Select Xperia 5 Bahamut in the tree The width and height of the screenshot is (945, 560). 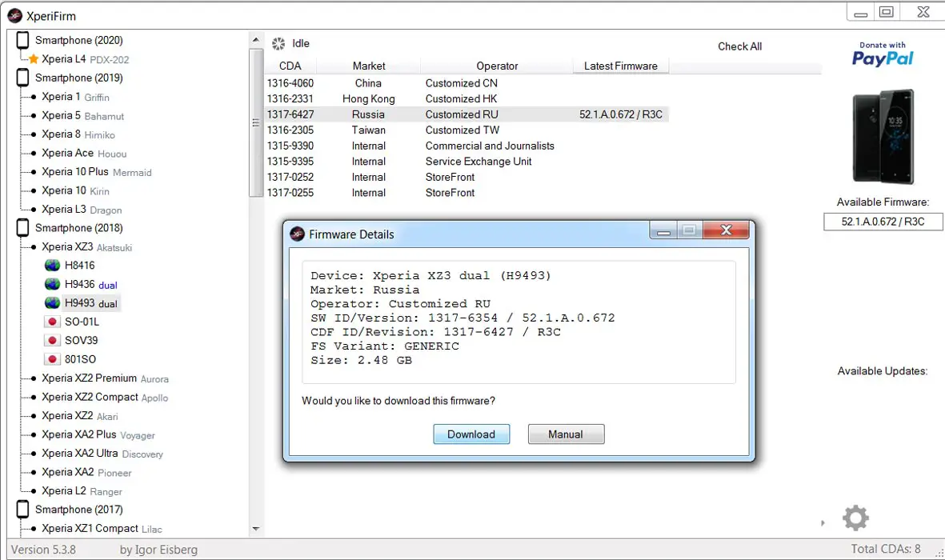click(x=82, y=115)
